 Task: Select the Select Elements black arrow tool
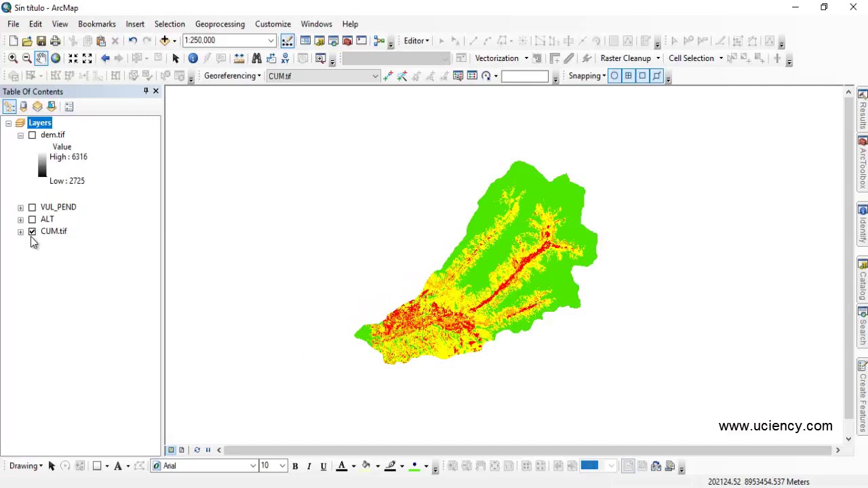pos(176,58)
